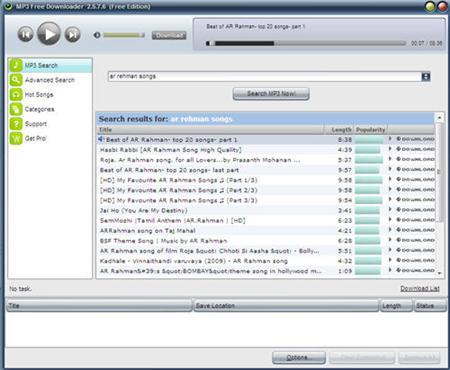Click the Download button beside volume
The height and width of the screenshot is (370, 450).
click(169, 35)
